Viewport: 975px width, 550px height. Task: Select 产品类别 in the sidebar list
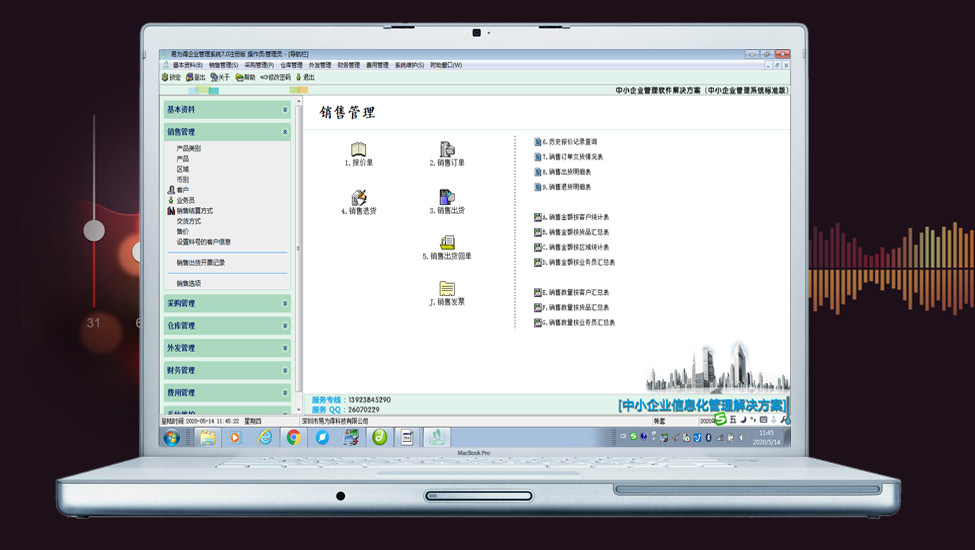tap(189, 148)
